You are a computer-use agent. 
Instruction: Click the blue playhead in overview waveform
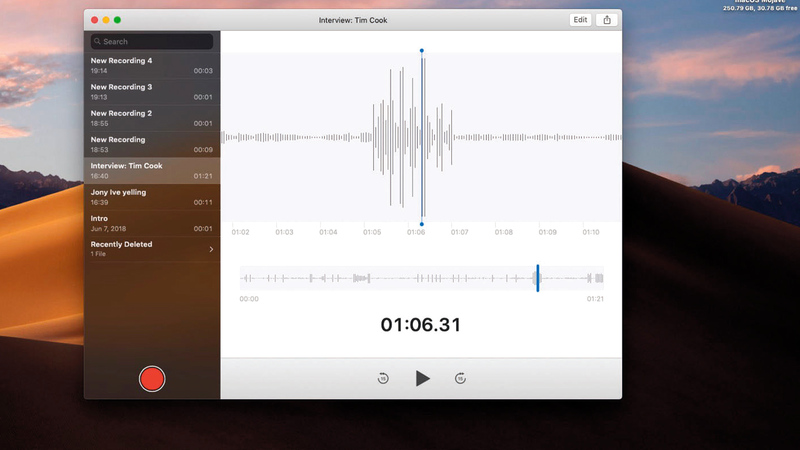click(537, 278)
